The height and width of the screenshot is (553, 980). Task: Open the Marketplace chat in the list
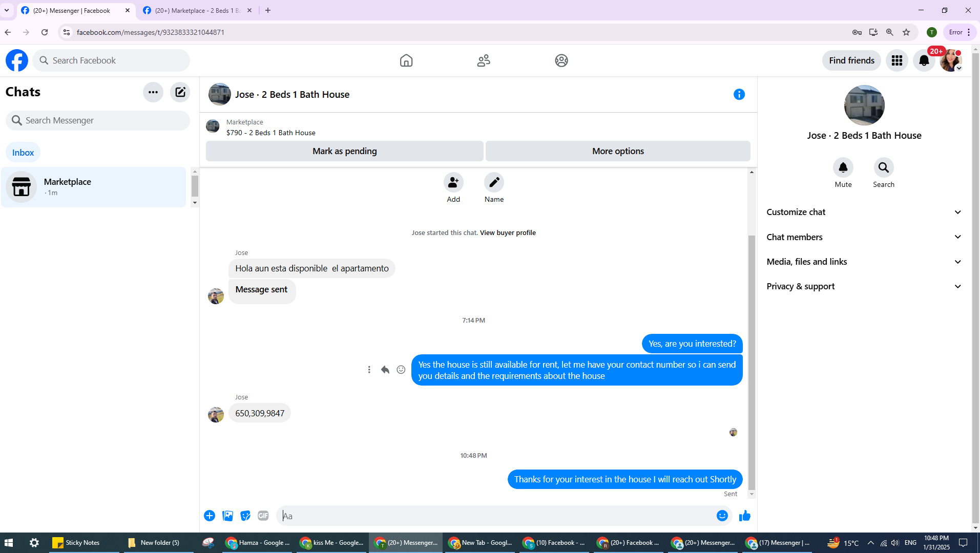coord(94,187)
